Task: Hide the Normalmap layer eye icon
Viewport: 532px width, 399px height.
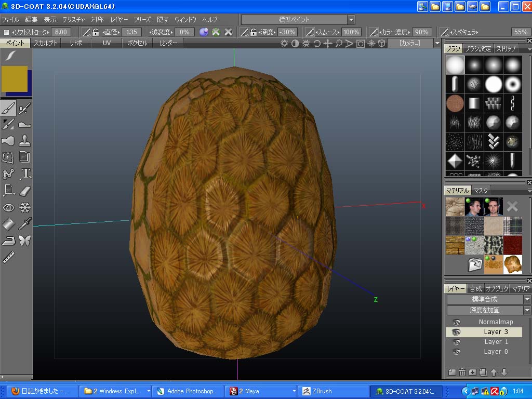Action: [457, 322]
